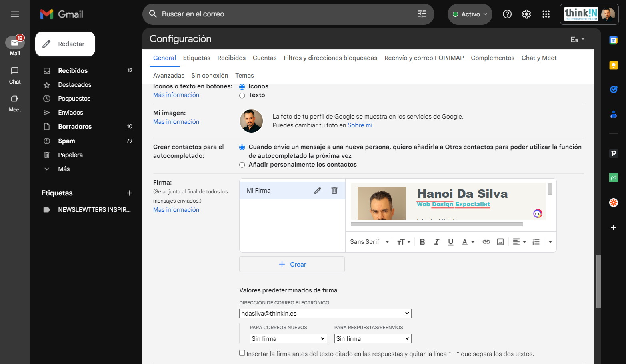626x364 pixels.
Task: Open the main menu hamburger icon
Action: tap(15, 14)
